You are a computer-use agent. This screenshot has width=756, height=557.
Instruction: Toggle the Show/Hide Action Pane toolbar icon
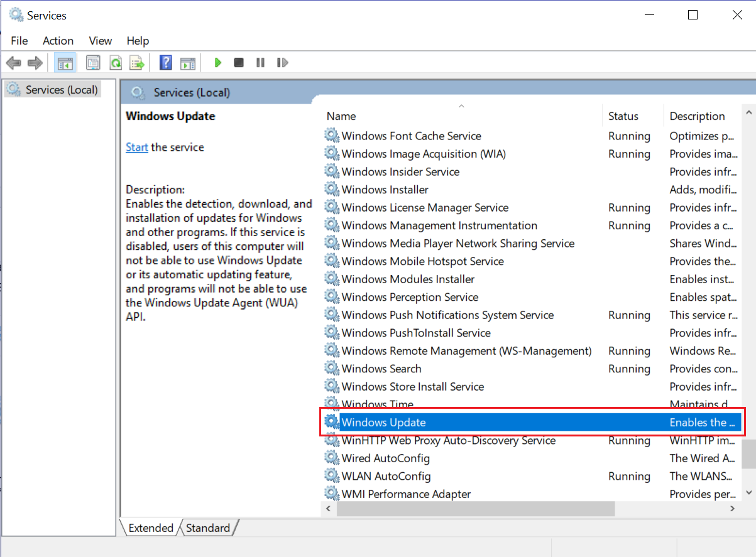[188, 63]
